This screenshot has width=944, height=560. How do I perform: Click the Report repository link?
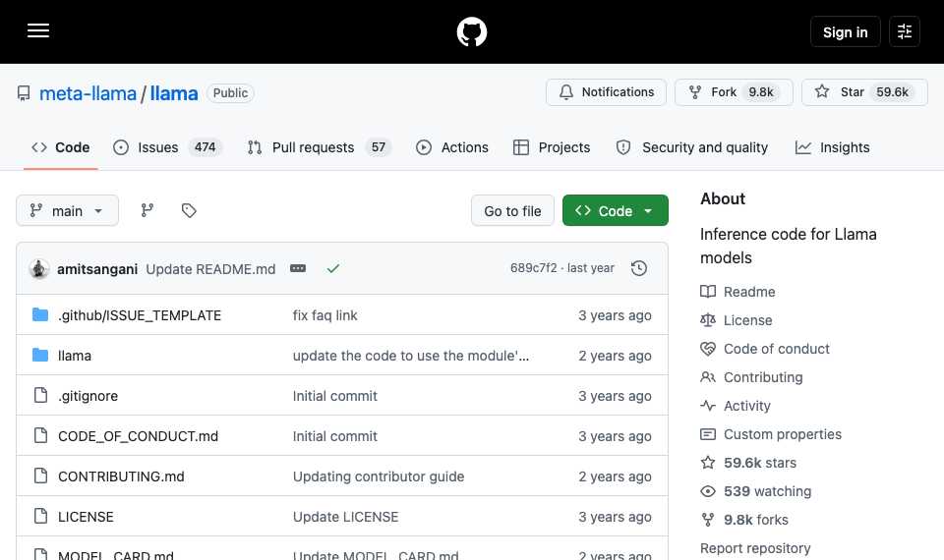[x=755, y=548]
